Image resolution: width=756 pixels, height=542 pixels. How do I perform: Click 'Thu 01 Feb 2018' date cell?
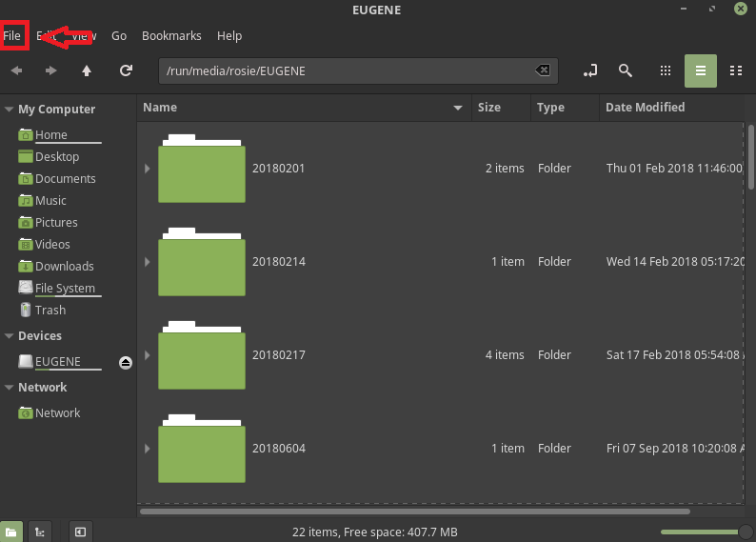pyautogui.click(x=674, y=169)
